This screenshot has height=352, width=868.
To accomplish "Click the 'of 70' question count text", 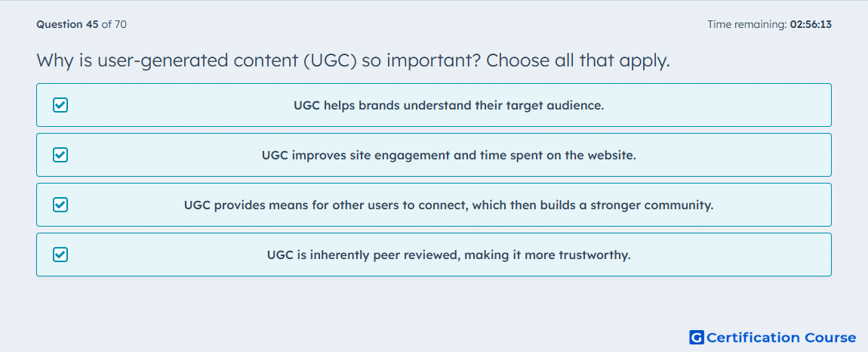I will tap(114, 24).
